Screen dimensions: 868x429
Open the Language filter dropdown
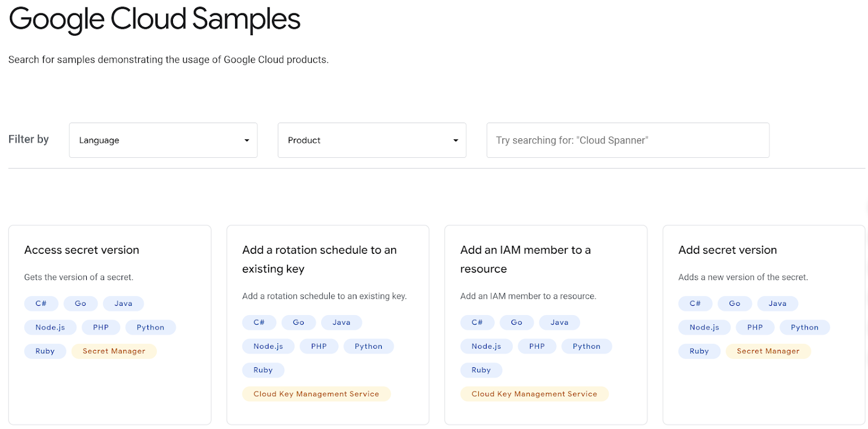(x=163, y=140)
